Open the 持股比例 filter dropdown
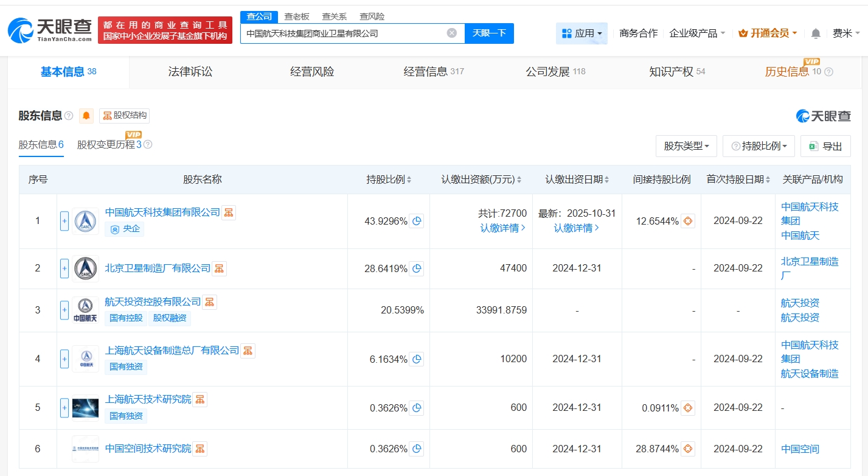The height and width of the screenshot is (476, 868). [x=759, y=146]
